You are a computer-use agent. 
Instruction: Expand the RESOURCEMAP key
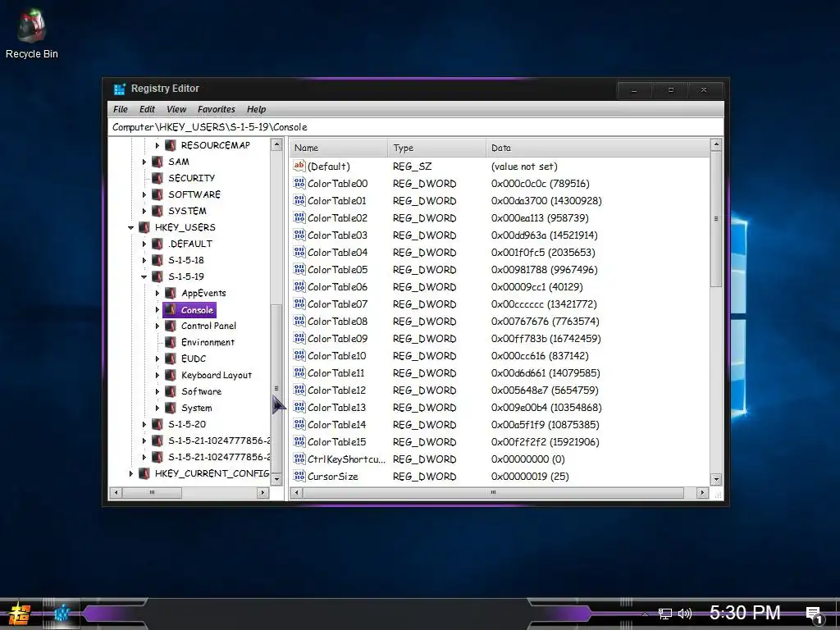coord(157,145)
